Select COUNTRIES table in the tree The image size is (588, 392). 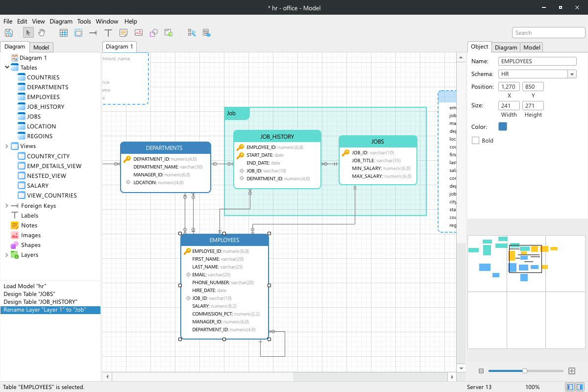click(43, 77)
